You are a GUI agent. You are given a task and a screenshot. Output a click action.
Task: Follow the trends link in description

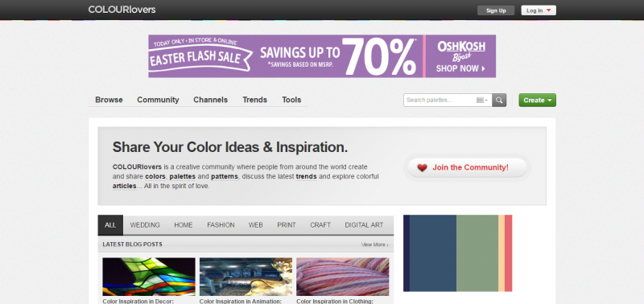coord(307,177)
